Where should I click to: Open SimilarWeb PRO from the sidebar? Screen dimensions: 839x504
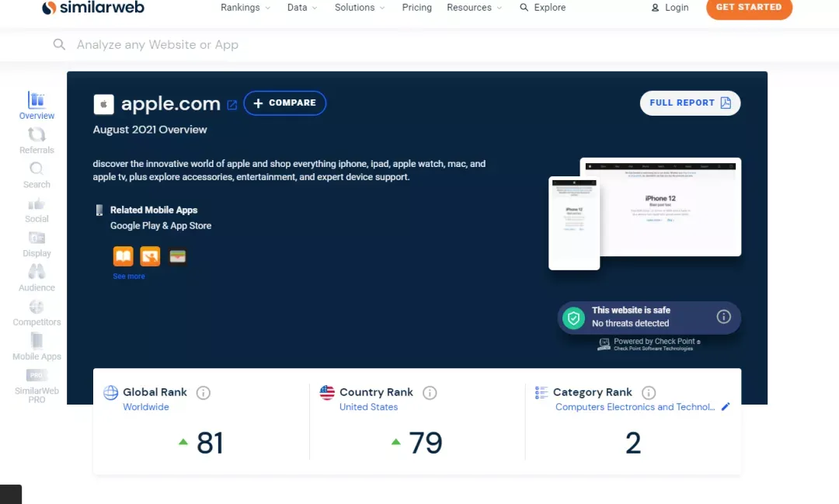[37, 386]
